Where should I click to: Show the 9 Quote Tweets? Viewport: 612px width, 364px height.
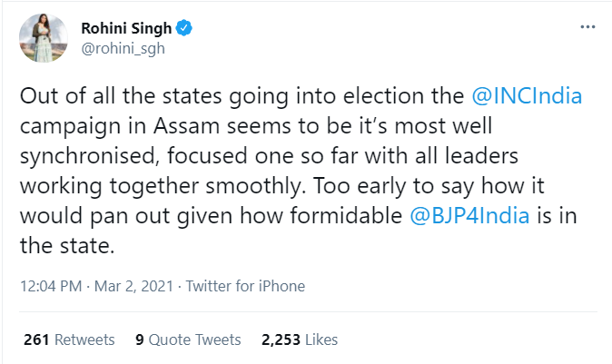point(187,339)
